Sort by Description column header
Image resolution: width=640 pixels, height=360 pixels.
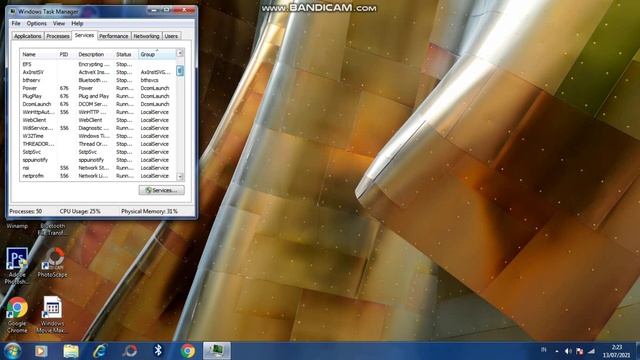[95, 54]
